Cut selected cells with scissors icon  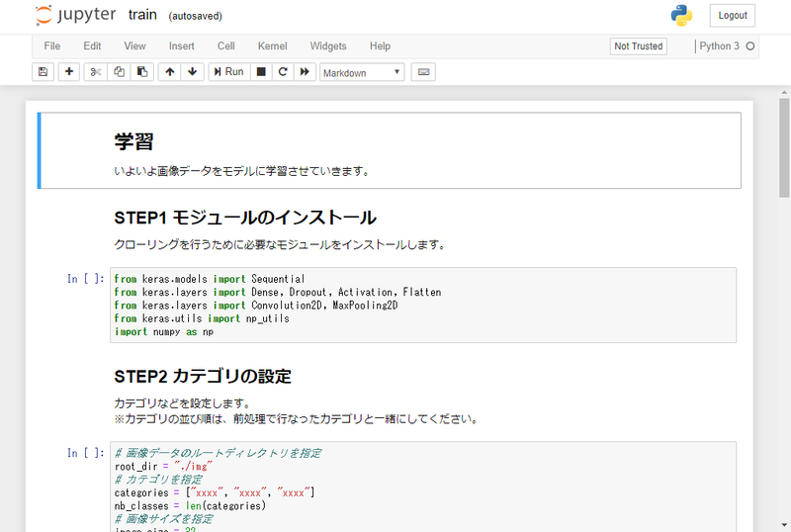(x=95, y=72)
